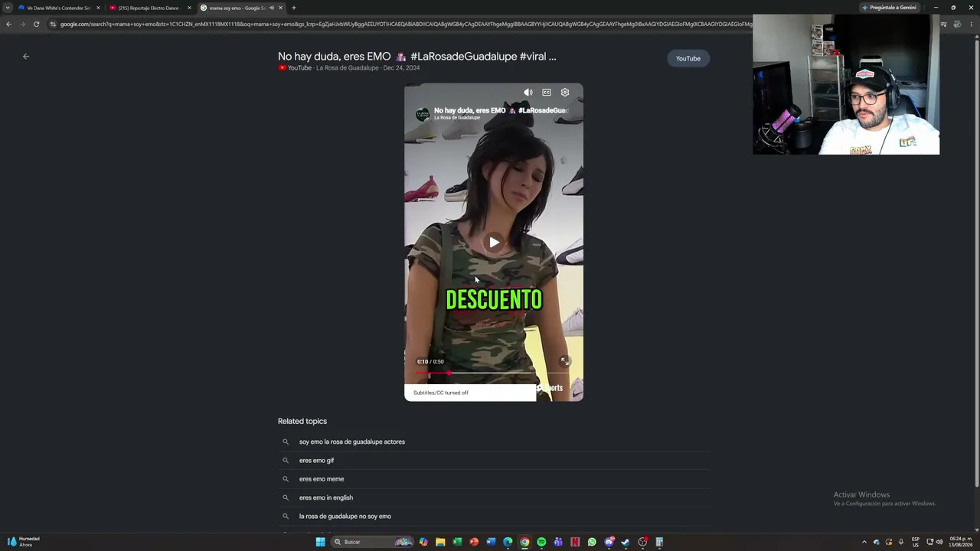The height and width of the screenshot is (551, 980).
Task: Expand the tab search dropdown
Action: click(8, 8)
